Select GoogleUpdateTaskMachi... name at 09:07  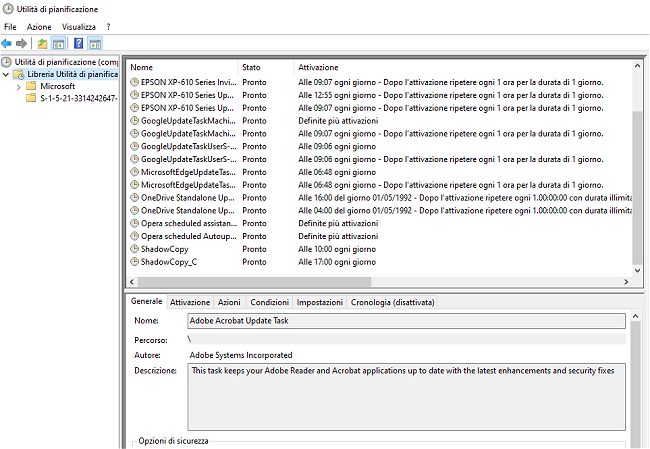pos(188,133)
